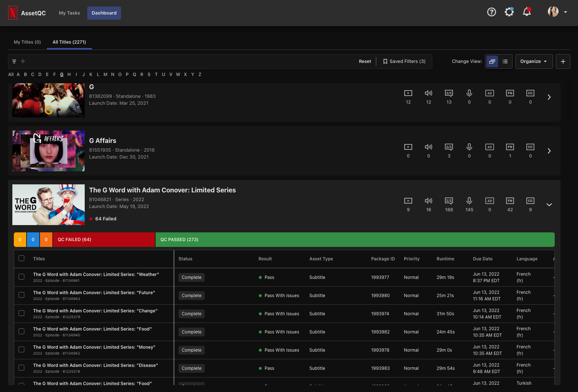Open the notifications bell

(527, 12)
